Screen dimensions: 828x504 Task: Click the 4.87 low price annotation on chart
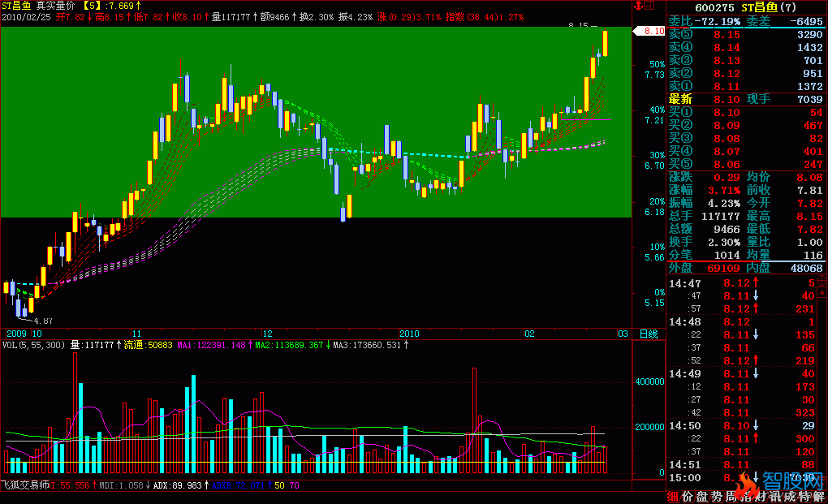click(x=43, y=321)
